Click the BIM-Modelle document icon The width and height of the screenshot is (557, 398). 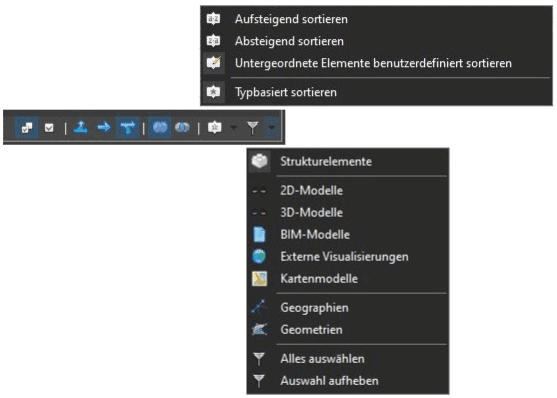tap(259, 235)
